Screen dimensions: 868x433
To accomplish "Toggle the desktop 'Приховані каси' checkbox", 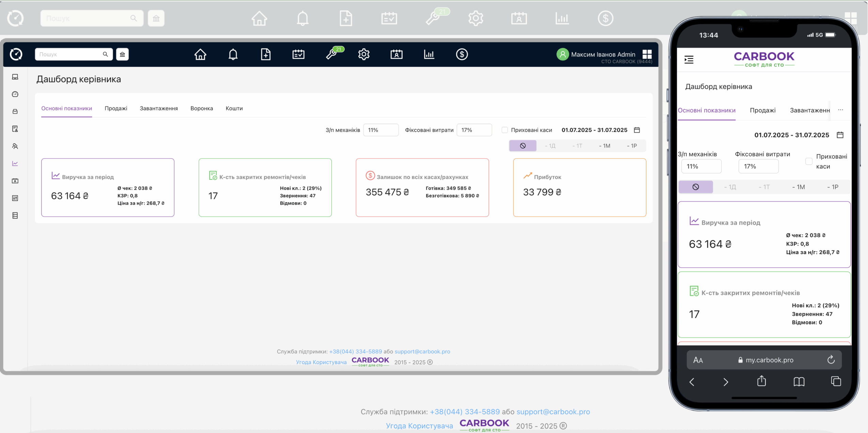I will point(504,130).
